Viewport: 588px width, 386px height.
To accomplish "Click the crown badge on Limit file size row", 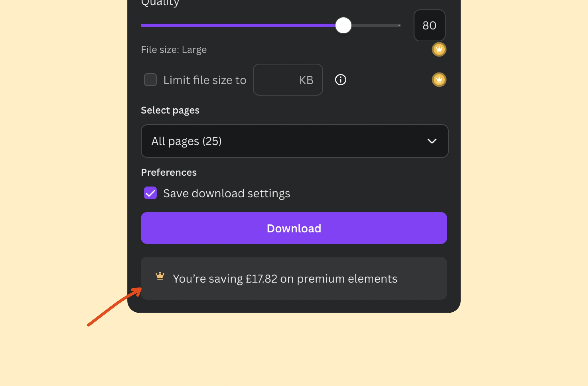I will click(x=439, y=80).
